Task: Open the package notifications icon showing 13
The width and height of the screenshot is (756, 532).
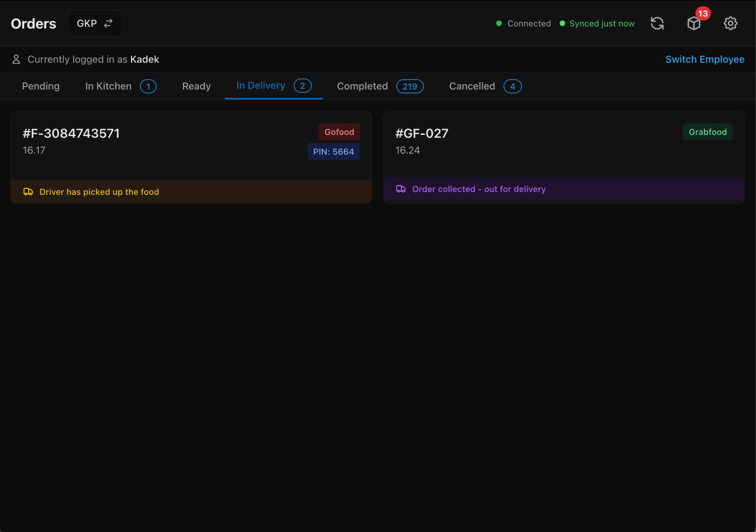Action: tap(693, 23)
